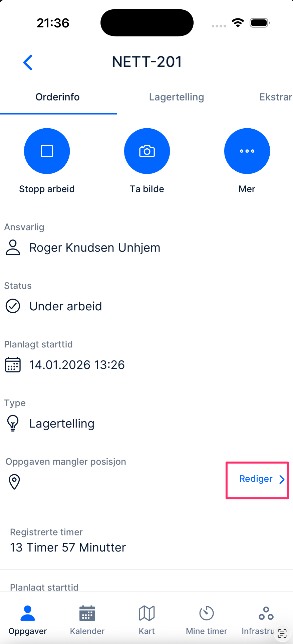Viewport: 293px width, 644px height.
Task: Tap the checkmark status icon
Action: click(13, 306)
